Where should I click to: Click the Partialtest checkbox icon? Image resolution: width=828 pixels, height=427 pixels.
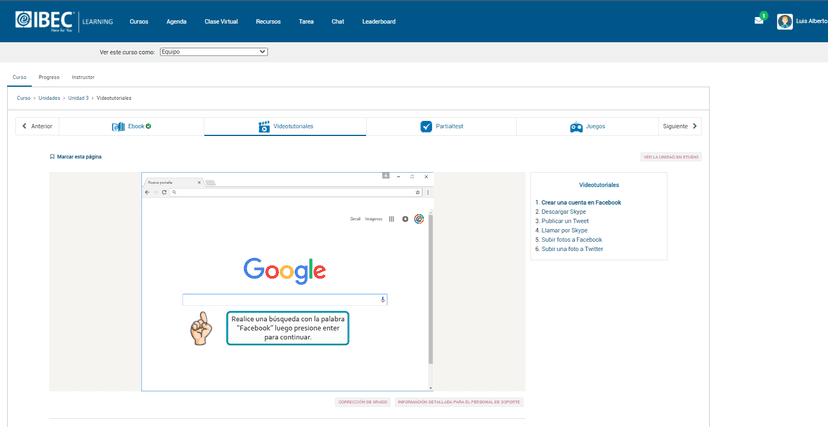point(426,127)
